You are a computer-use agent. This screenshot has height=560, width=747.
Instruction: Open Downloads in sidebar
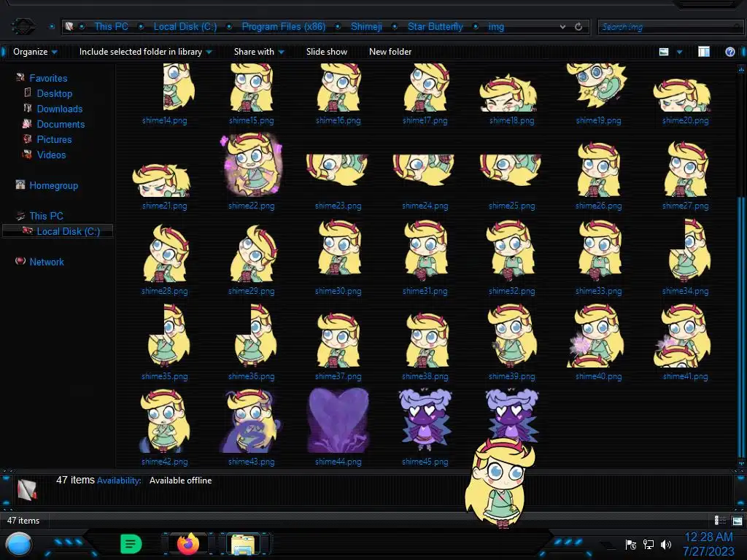[60, 109]
